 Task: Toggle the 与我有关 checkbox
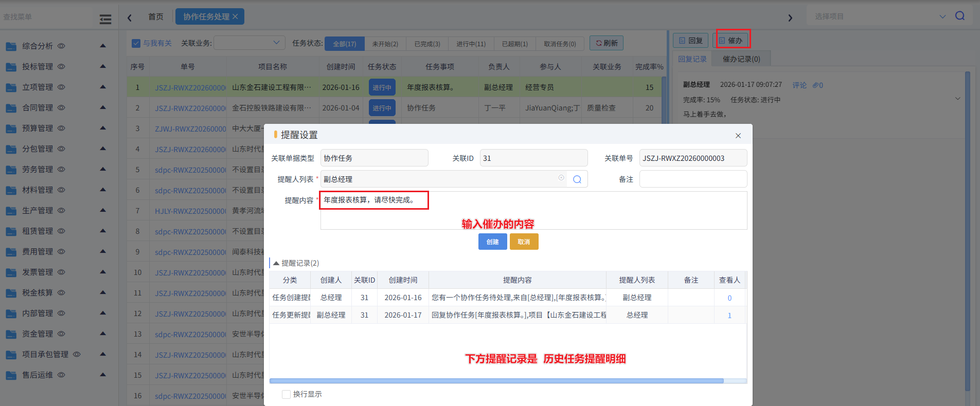tap(136, 43)
